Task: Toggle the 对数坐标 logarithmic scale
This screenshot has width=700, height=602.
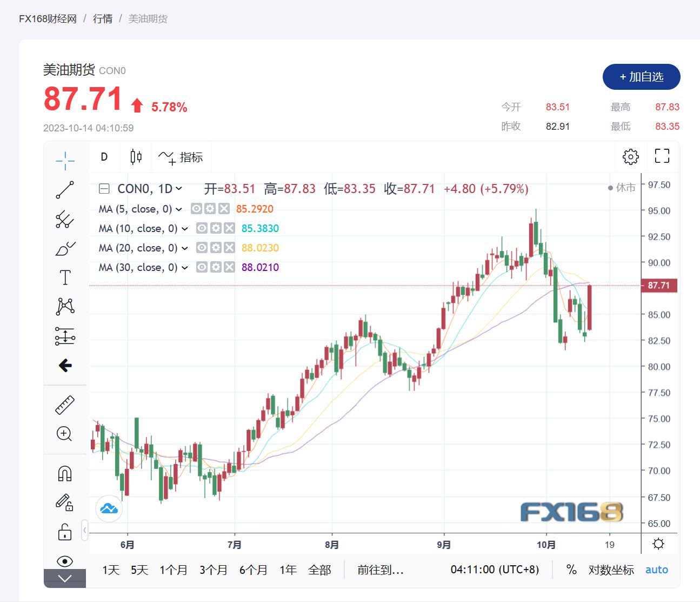Action: click(611, 570)
